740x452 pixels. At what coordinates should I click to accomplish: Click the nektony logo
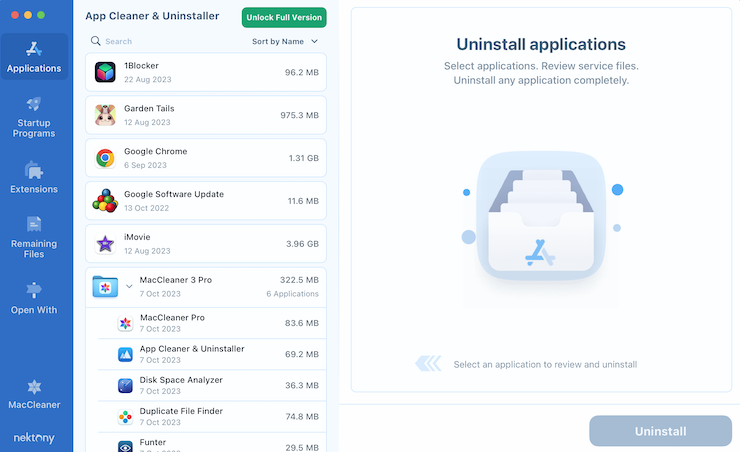(34, 438)
